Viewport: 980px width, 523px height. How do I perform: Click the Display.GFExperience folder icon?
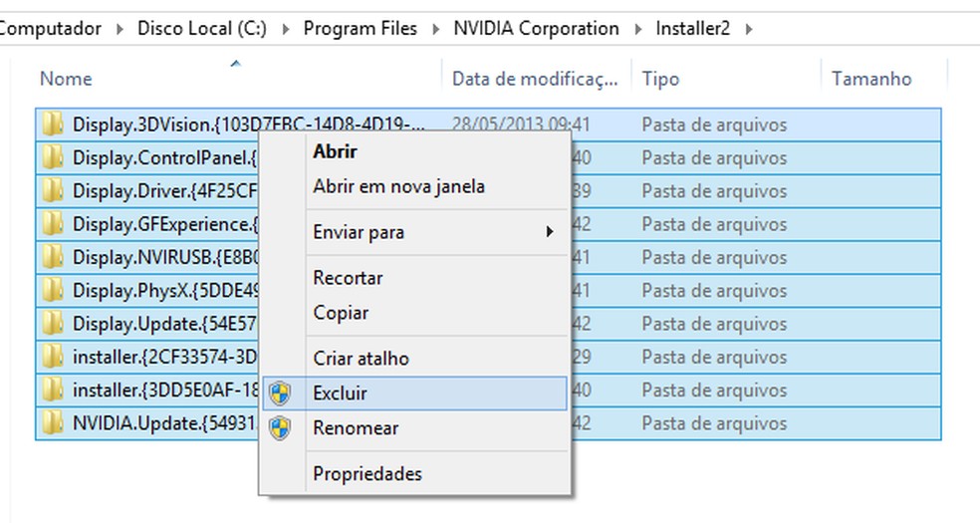click(54, 224)
